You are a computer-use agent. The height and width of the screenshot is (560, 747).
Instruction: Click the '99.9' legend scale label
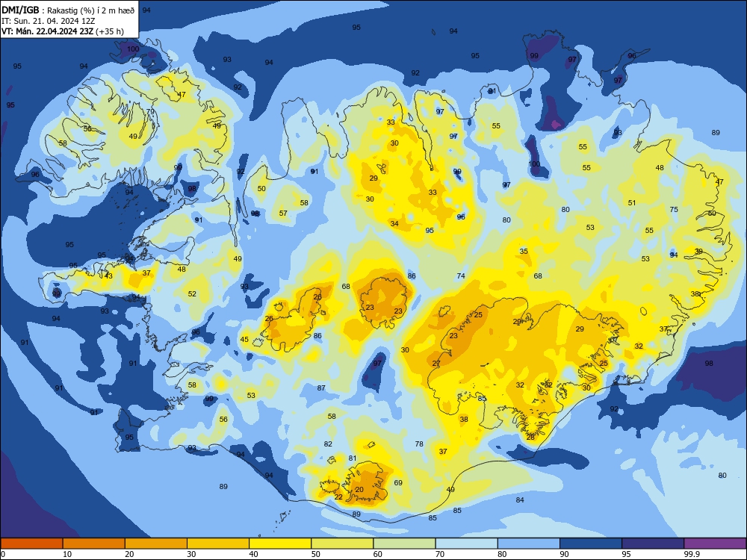point(692,554)
